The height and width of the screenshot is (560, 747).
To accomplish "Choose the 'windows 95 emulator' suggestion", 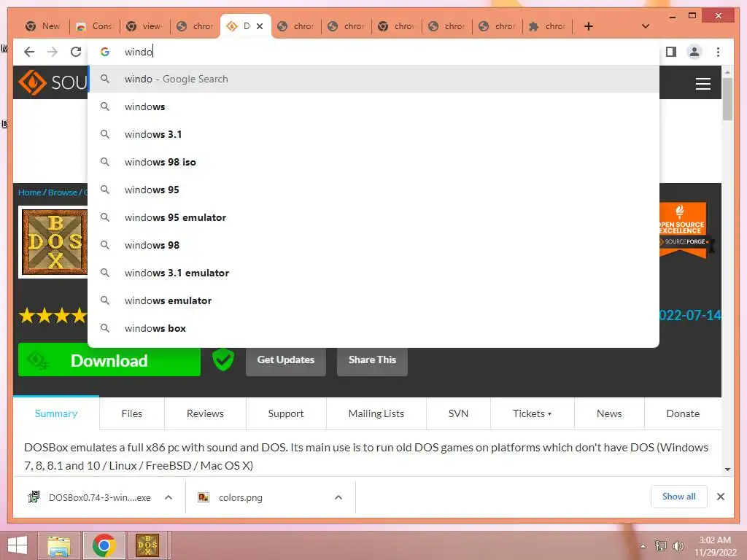I will [x=373, y=217].
